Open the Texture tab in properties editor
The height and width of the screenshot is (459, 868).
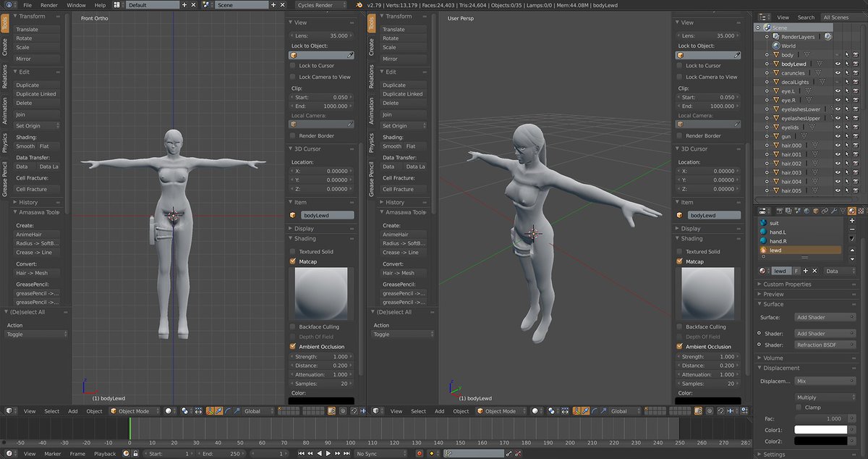point(859,211)
